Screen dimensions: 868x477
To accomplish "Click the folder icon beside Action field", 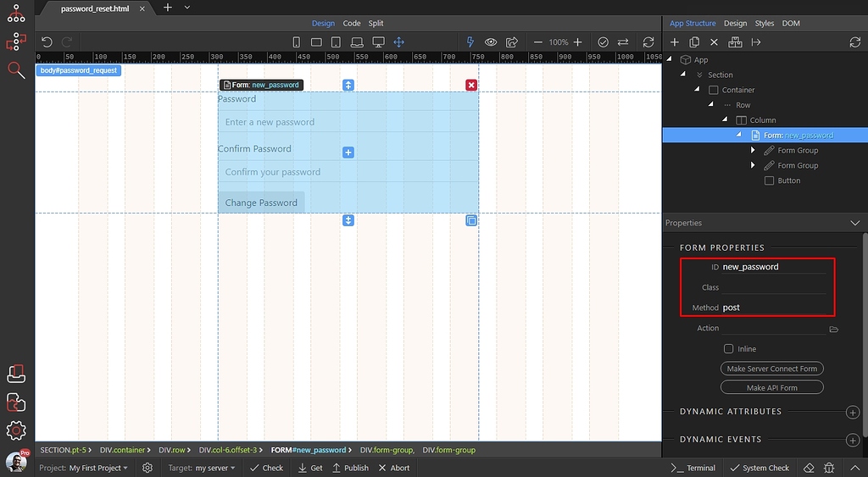I will pos(833,329).
